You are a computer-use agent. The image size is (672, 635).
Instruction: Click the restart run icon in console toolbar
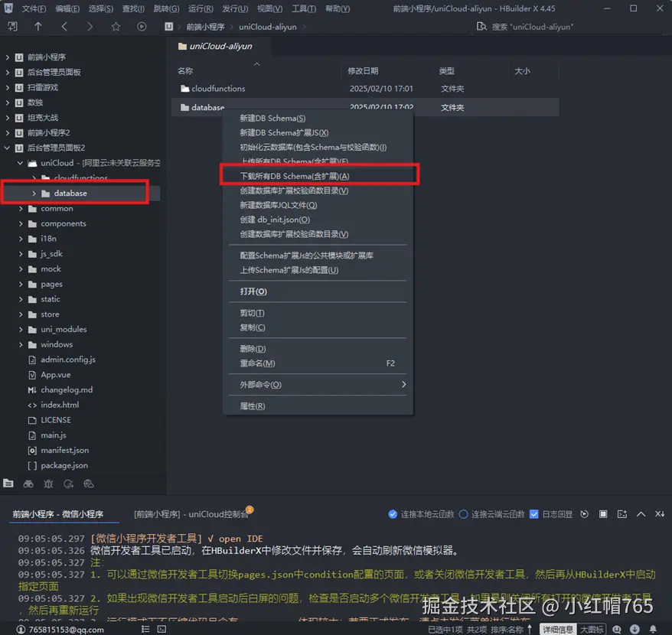coord(584,514)
